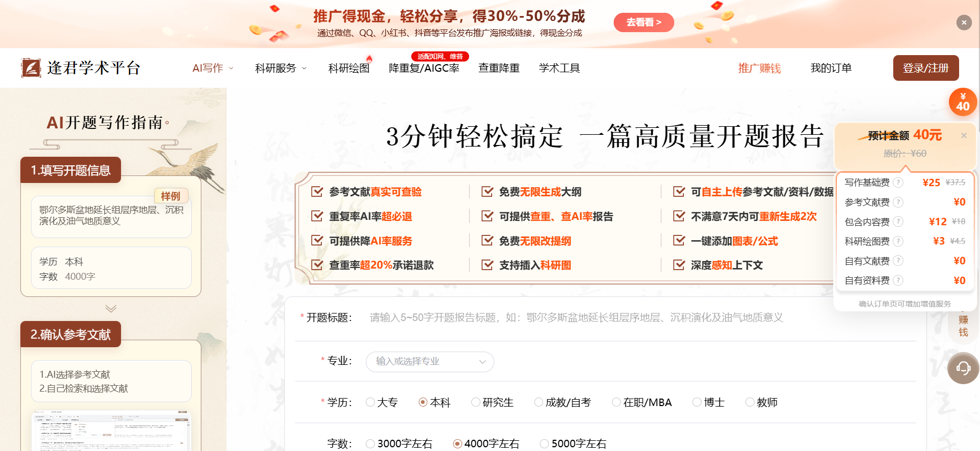Click the 1.AI选择参考文献 text
This screenshot has width=980, height=451.
point(74,374)
